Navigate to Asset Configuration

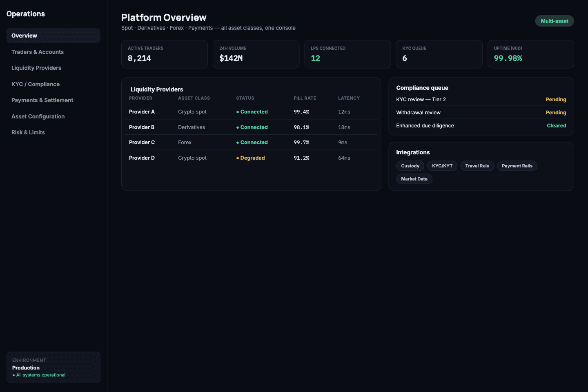click(x=53, y=116)
